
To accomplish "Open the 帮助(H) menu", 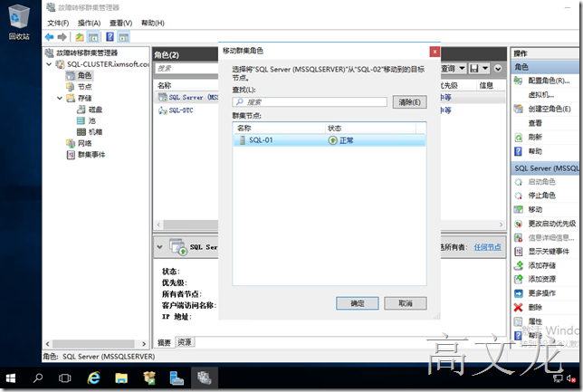I will [153, 23].
